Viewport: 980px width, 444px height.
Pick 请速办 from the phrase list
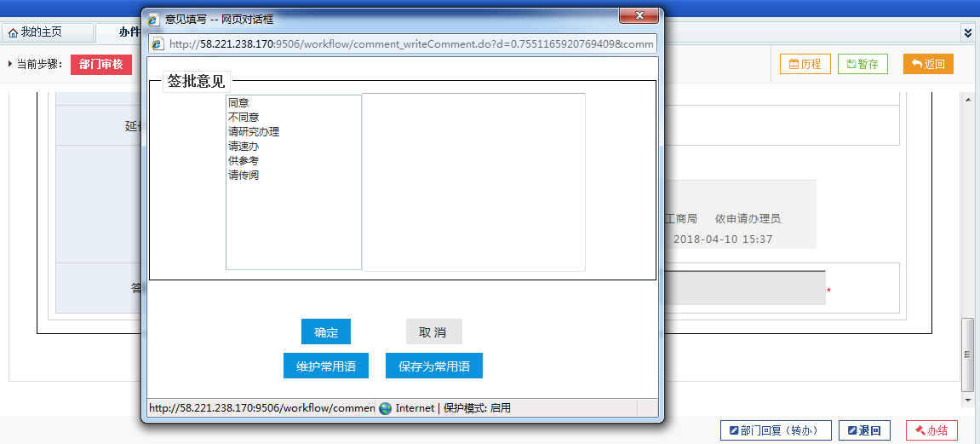coord(244,147)
